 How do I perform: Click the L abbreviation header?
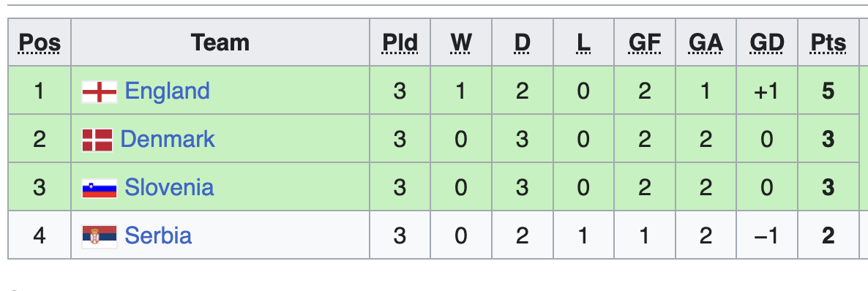pos(583,42)
